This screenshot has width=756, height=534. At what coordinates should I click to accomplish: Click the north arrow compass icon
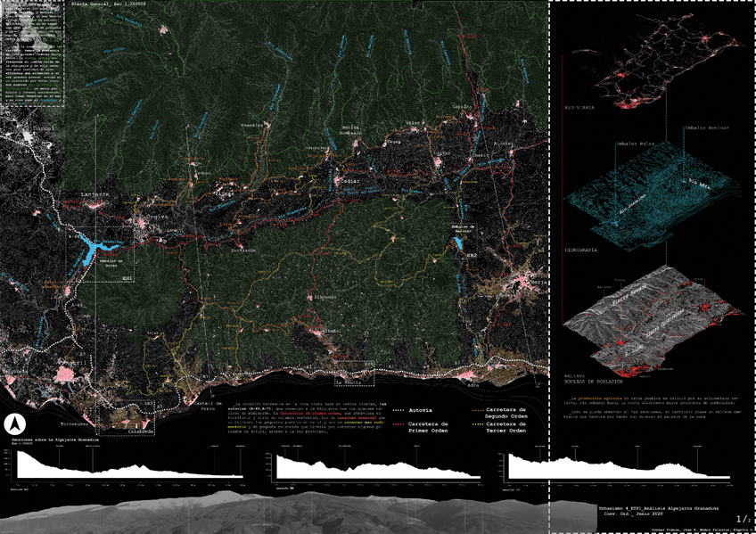14,424
